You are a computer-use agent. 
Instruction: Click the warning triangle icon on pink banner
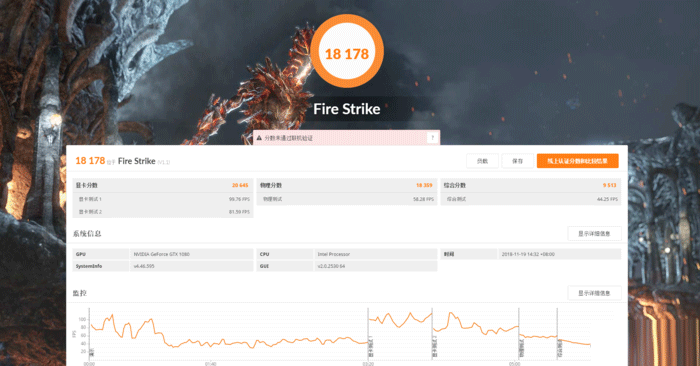[259, 138]
